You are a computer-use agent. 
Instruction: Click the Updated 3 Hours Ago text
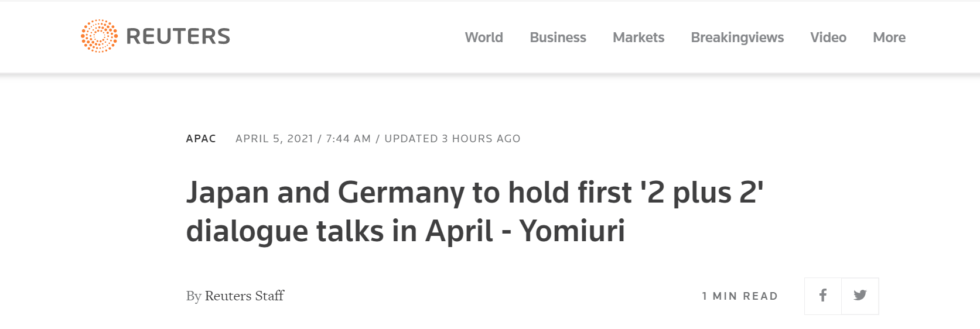452,139
